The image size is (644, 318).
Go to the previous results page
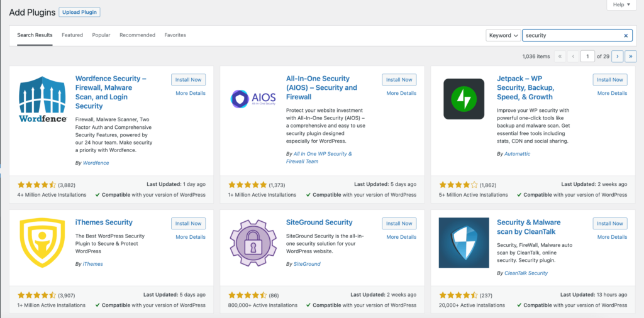pos(573,56)
